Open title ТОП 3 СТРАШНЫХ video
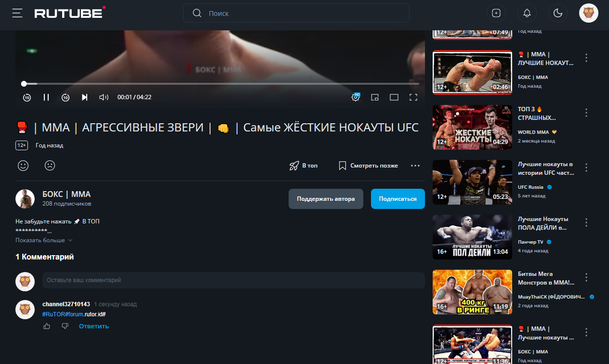 pyautogui.click(x=537, y=113)
